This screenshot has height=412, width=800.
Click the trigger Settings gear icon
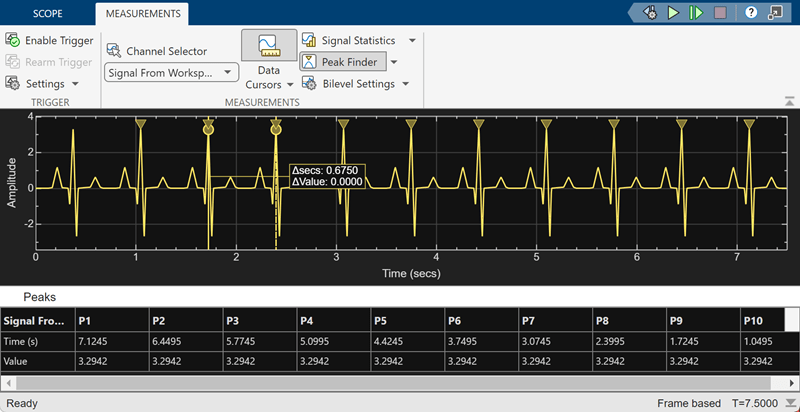(13, 84)
